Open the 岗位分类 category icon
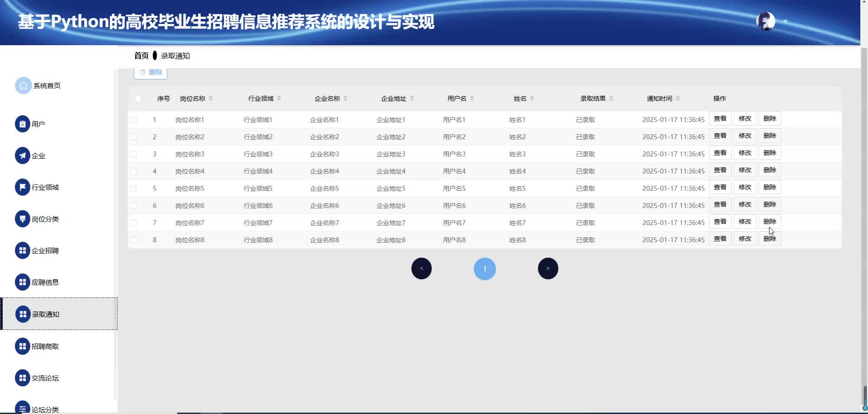Image resolution: width=868 pixels, height=414 pixels. 23,218
